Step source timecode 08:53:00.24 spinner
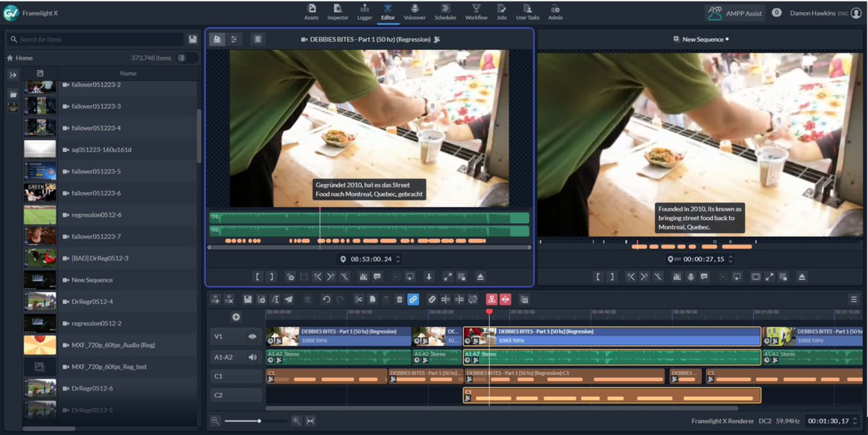Image resolution: width=868 pixels, height=435 pixels. point(398,259)
